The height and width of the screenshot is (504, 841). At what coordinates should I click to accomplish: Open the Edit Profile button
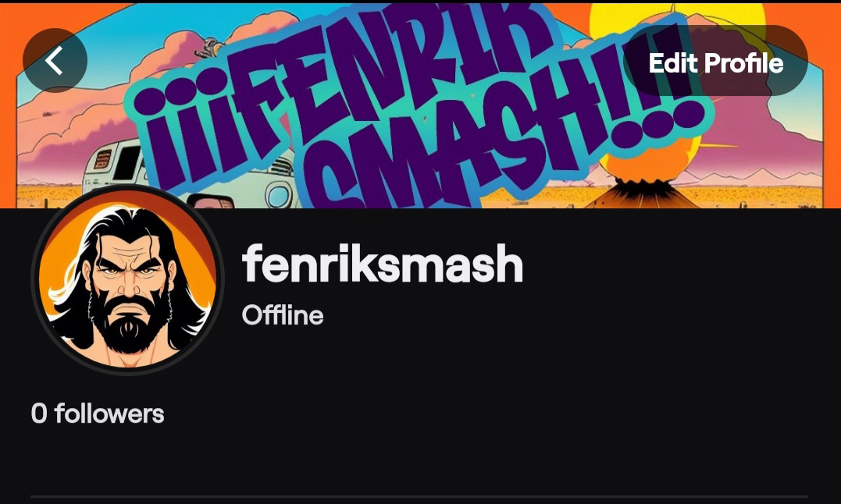[715, 61]
